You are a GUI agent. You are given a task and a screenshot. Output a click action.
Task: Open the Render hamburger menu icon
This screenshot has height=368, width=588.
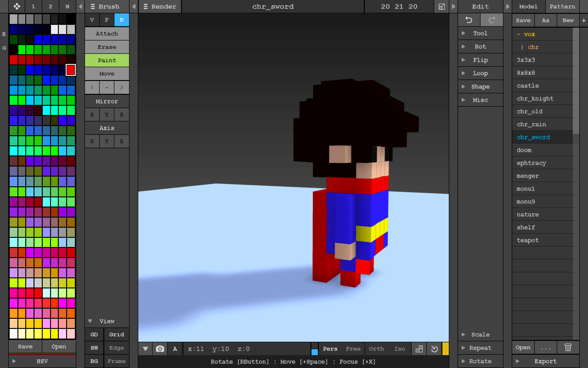146,7
